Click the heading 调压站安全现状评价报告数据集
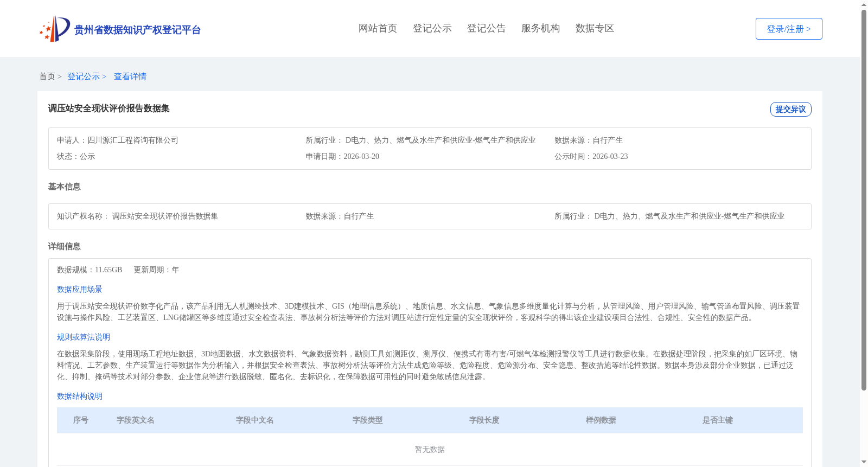868x467 pixels. pos(108,108)
